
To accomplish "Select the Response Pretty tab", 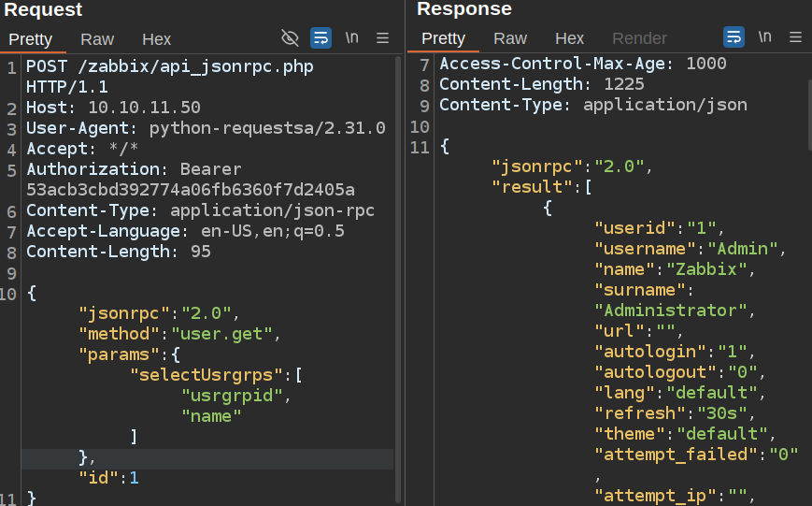I will [444, 39].
